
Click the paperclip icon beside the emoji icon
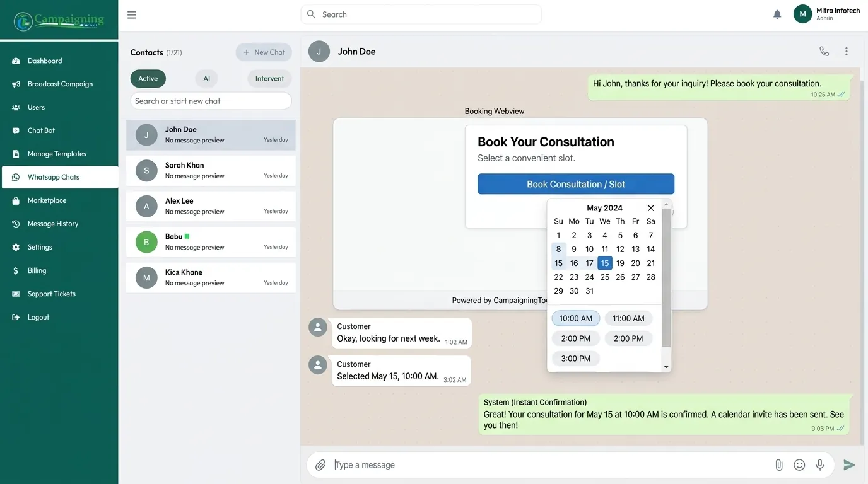(779, 465)
